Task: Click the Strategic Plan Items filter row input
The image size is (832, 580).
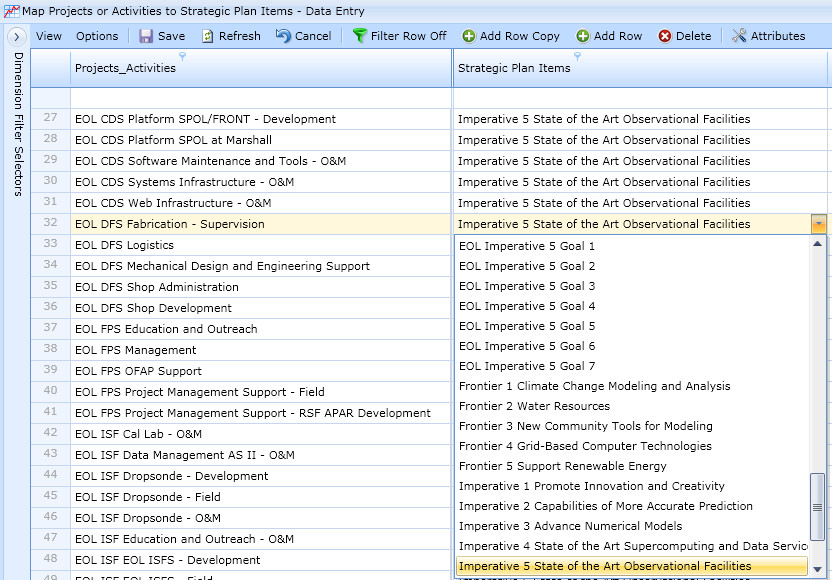Action: coord(640,98)
